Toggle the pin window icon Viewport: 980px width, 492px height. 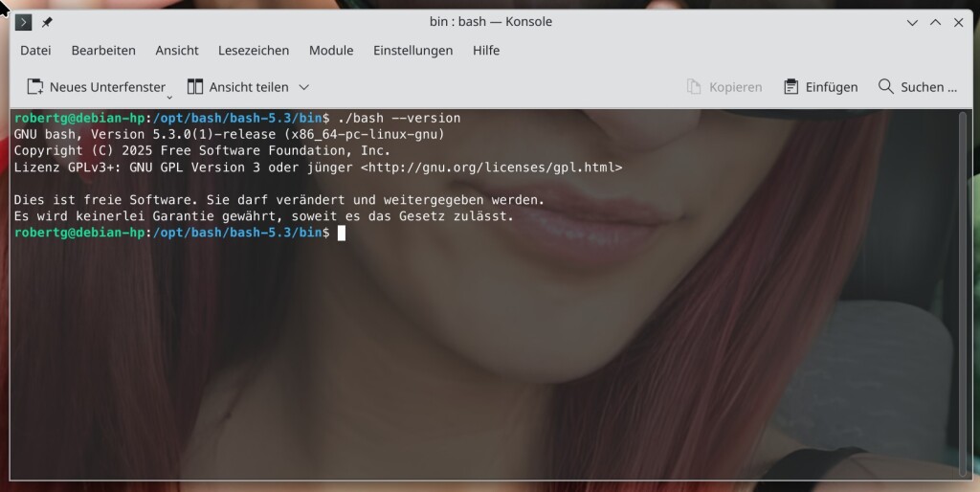(x=47, y=23)
